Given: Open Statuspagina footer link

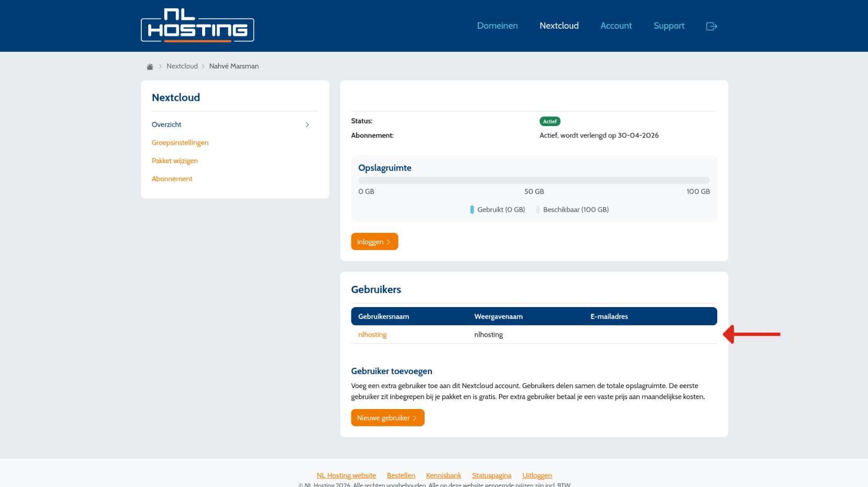Looking at the screenshot, I should click(x=492, y=475).
